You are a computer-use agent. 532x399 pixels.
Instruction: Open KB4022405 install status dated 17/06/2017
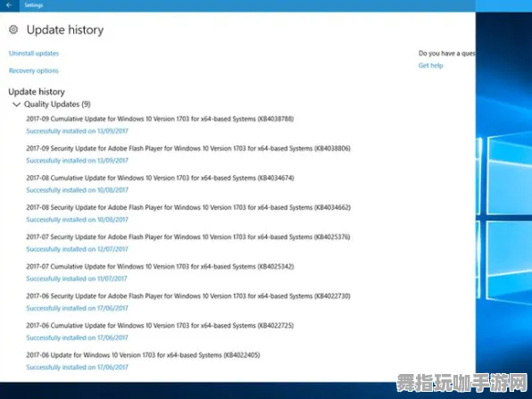pos(77,367)
